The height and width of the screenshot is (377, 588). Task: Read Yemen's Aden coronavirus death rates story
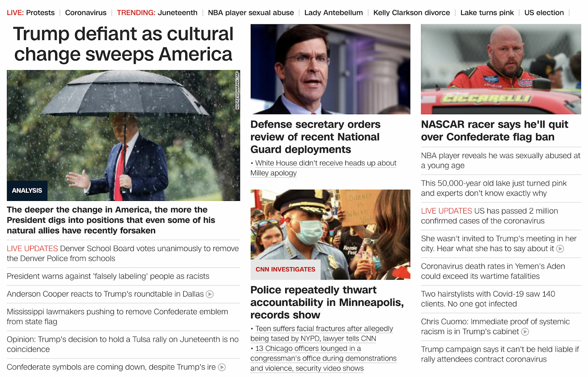pos(493,271)
